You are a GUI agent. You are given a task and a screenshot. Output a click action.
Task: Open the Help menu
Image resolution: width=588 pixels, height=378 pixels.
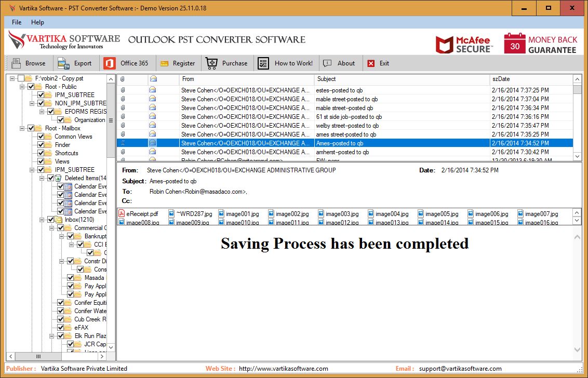(37, 22)
